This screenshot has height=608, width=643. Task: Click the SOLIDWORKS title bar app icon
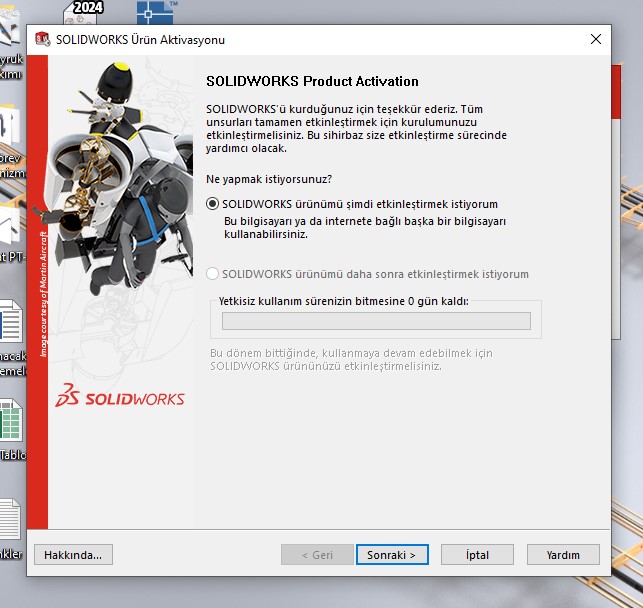click(x=42, y=39)
